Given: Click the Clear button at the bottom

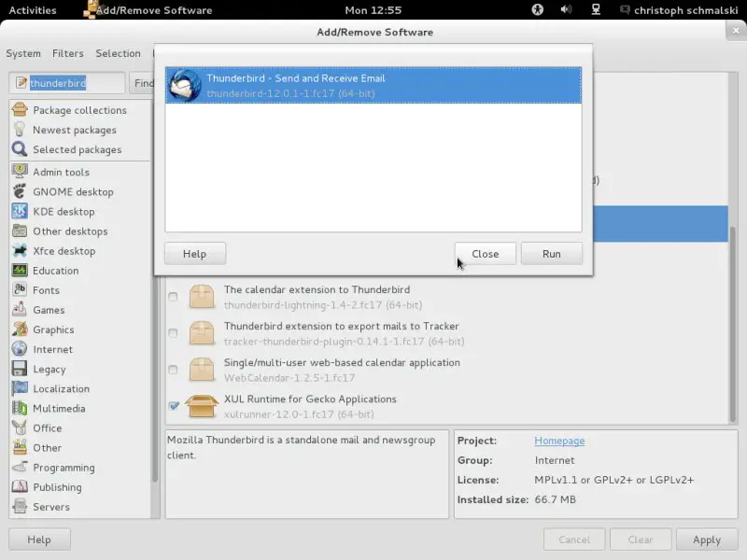Looking at the screenshot, I should [x=641, y=539].
